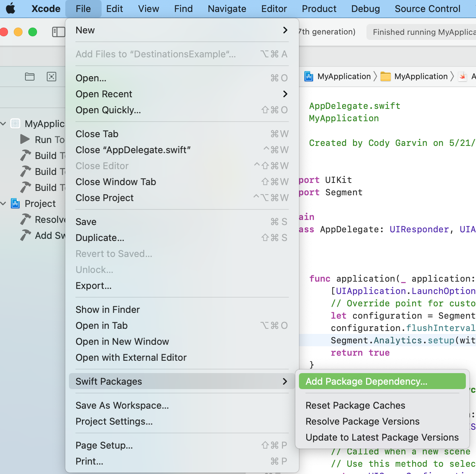
Task: Close the File menu from menu bar
Action: (x=83, y=9)
